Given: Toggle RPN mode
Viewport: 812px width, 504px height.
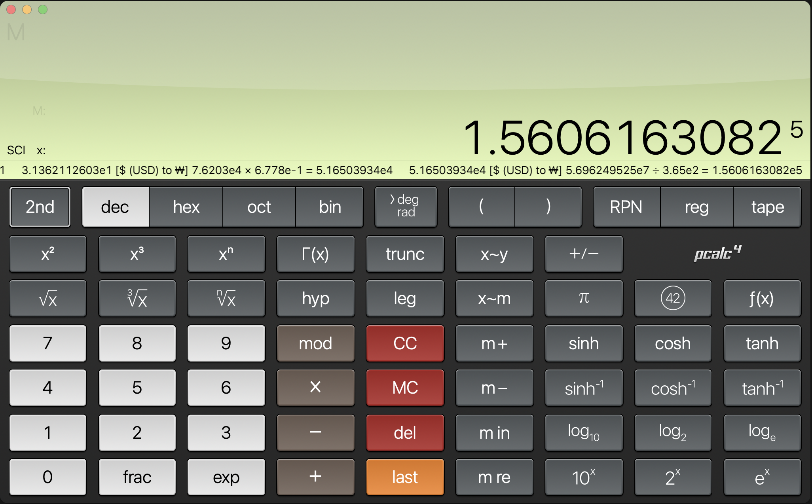Looking at the screenshot, I should 626,207.
